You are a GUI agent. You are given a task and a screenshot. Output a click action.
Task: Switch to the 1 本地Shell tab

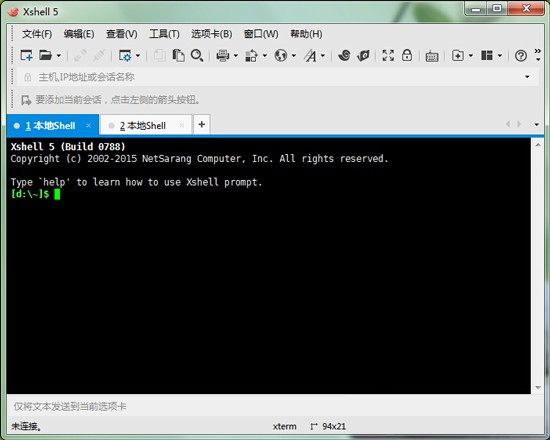coord(53,126)
